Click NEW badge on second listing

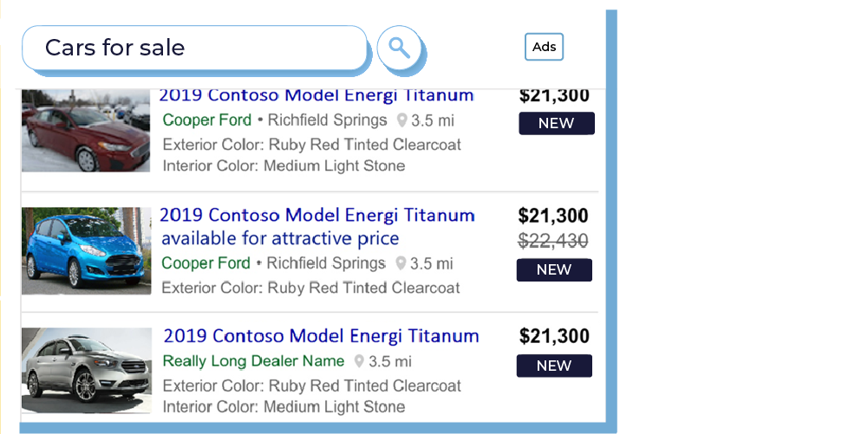(554, 269)
